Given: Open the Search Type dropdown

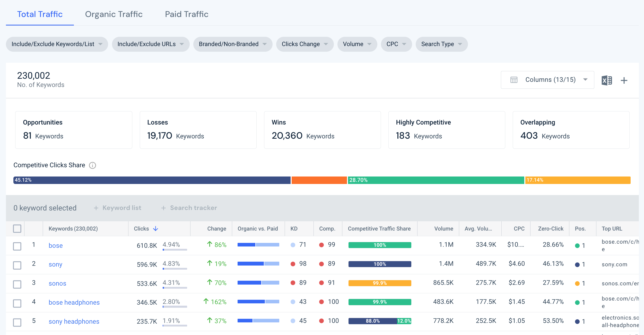Looking at the screenshot, I should 441,44.
